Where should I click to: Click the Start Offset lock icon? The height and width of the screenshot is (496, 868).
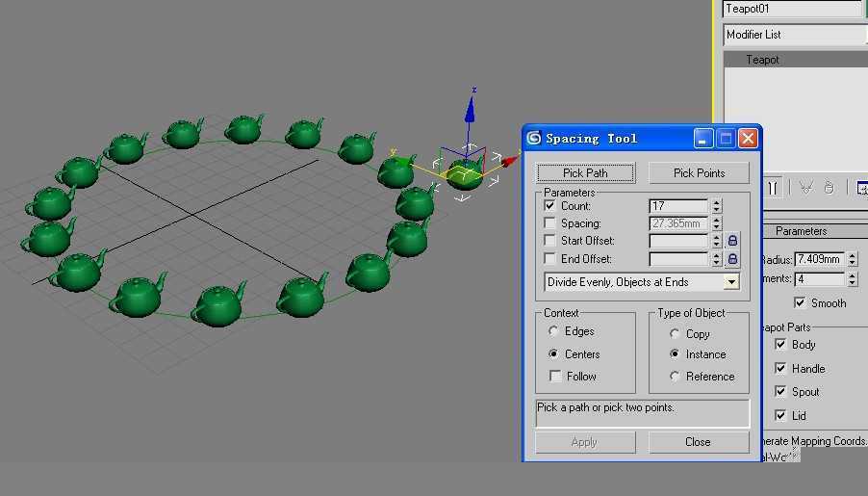click(x=732, y=241)
